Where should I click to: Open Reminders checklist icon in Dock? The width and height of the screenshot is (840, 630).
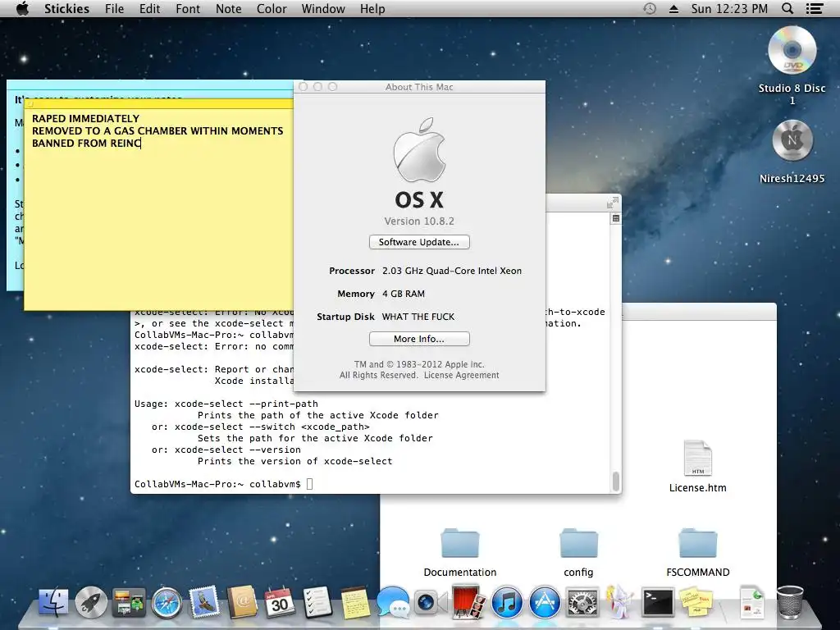click(317, 602)
